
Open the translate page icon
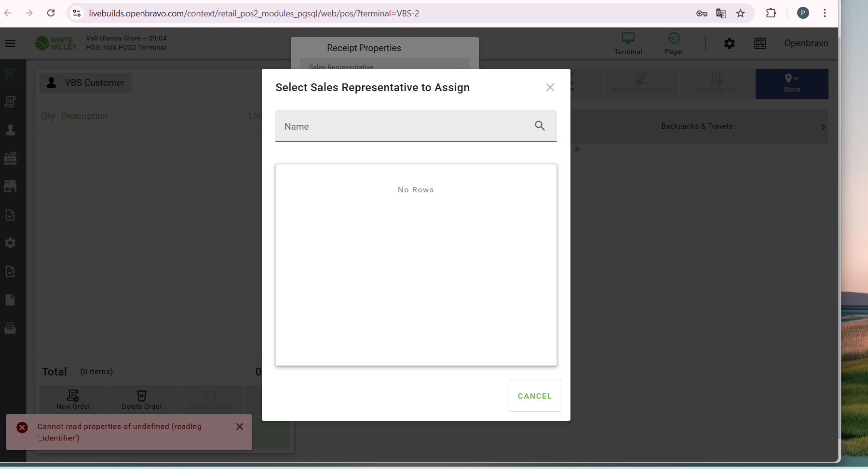[x=721, y=13]
